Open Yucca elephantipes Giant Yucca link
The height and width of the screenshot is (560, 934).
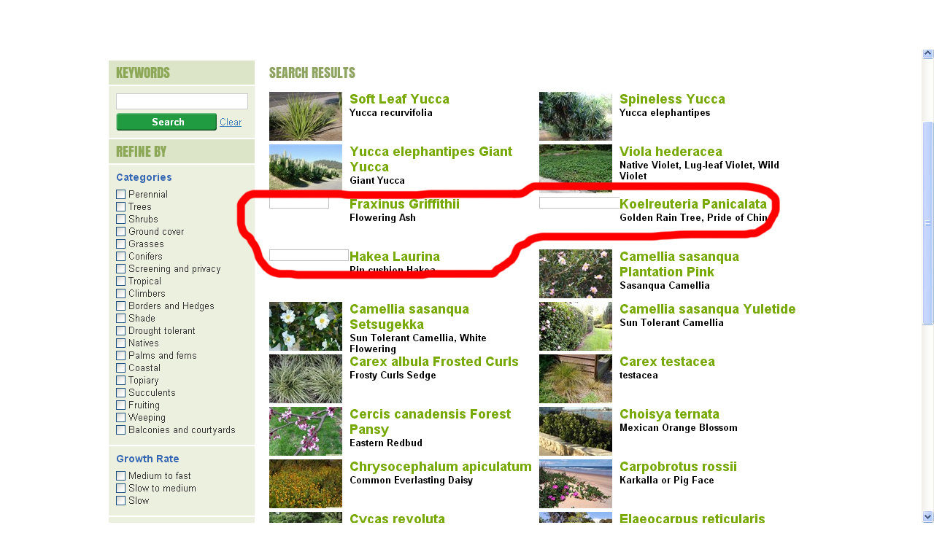(x=431, y=159)
